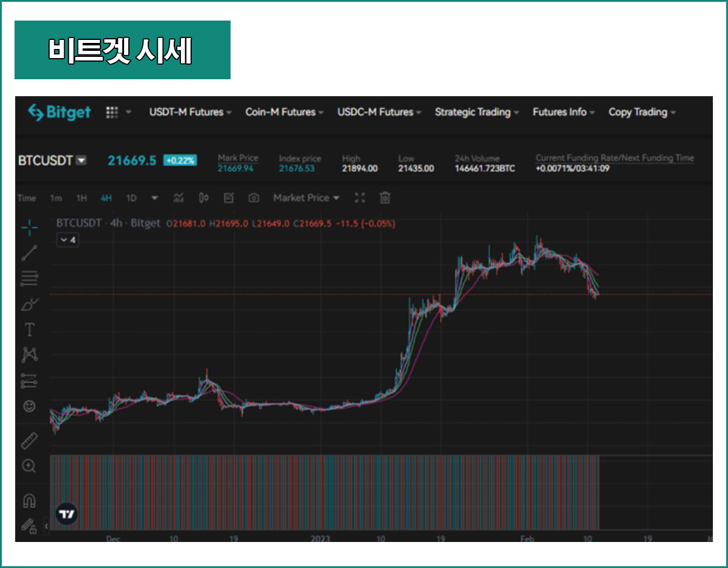Screen dimensions: 728x568
Task: Expand more timeframes dropdown arrow
Action: (154, 198)
